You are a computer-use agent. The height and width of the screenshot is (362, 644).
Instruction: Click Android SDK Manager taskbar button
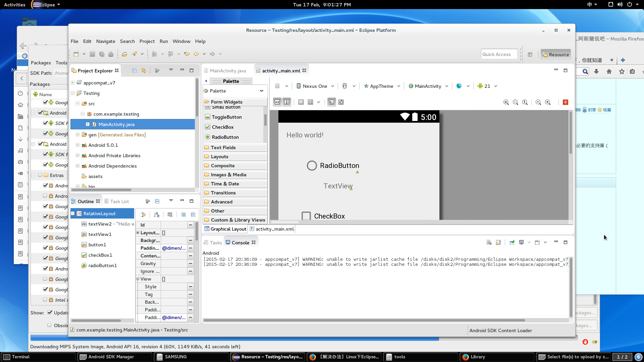coord(115,357)
